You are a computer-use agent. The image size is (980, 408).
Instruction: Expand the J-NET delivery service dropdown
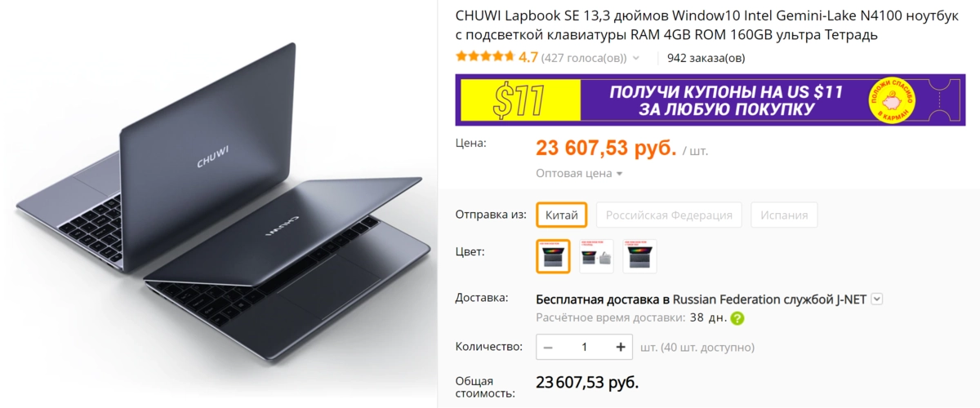[877, 299]
